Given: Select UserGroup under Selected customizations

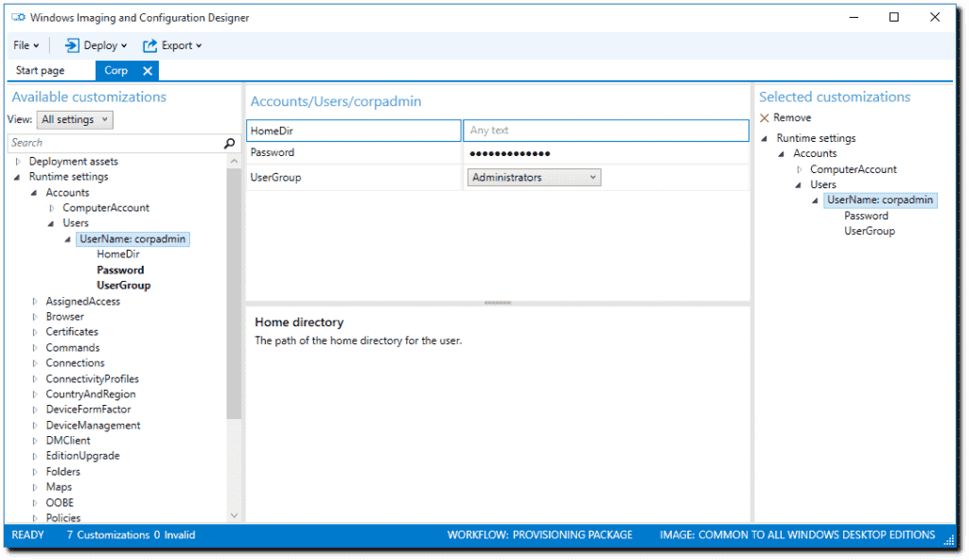Looking at the screenshot, I should tap(870, 231).
